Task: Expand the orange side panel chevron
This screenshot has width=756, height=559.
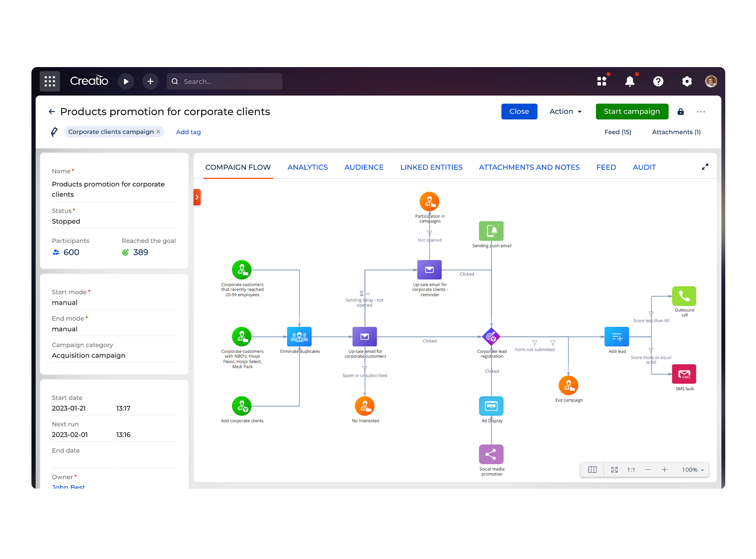Action: pos(197,197)
